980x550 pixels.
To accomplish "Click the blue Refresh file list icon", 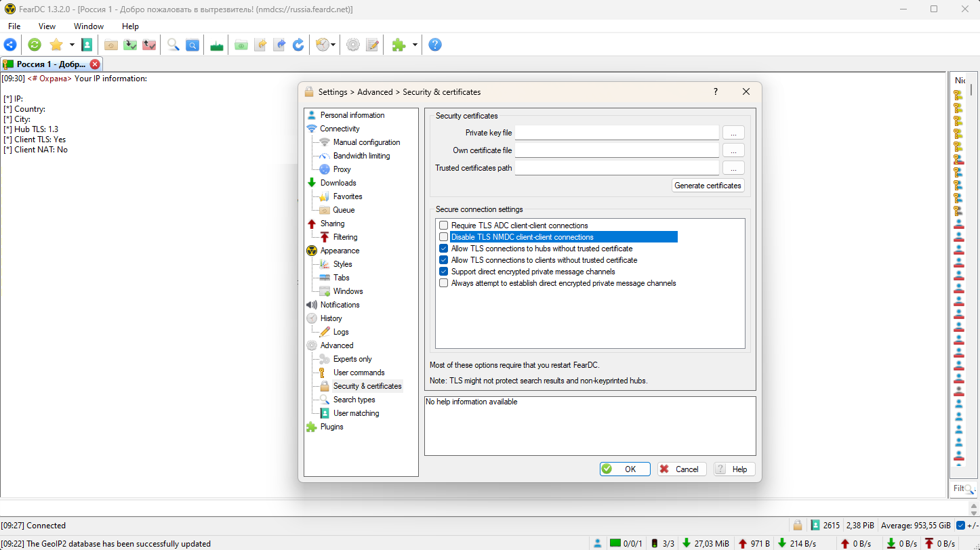I will [x=298, y=45].
